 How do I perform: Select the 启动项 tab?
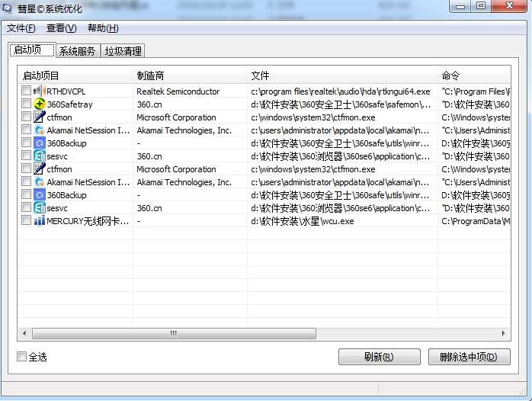click(32, 50)
